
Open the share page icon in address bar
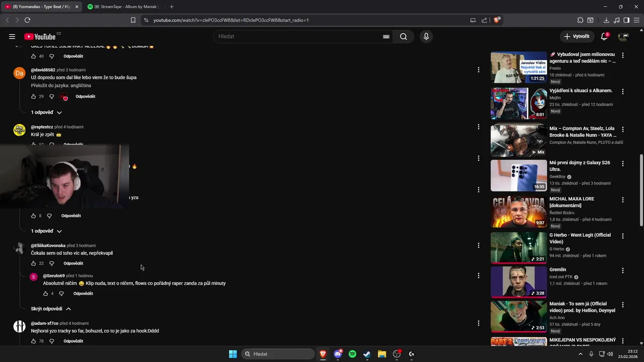tap(484, 20)
